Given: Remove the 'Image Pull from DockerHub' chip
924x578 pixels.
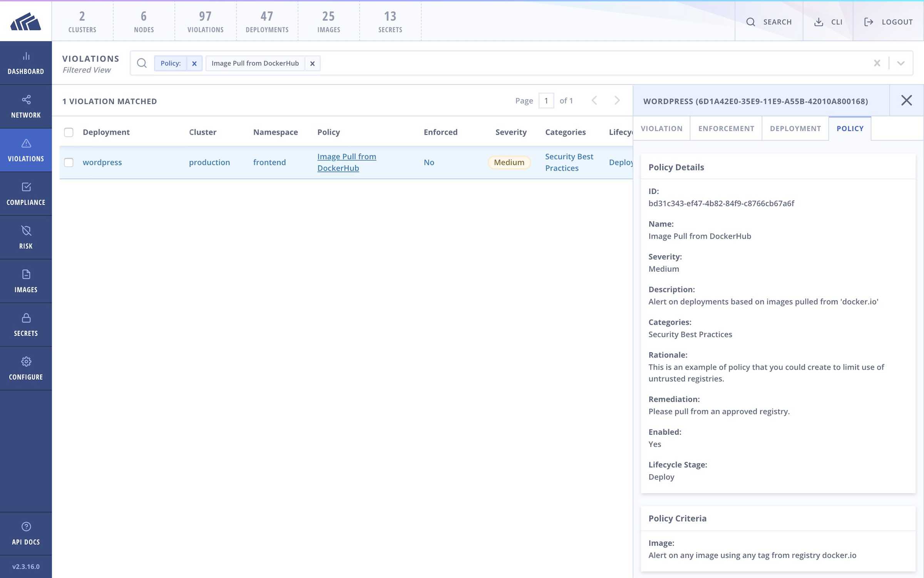Looking at the screenshot, I should click(x=313, y=64).
